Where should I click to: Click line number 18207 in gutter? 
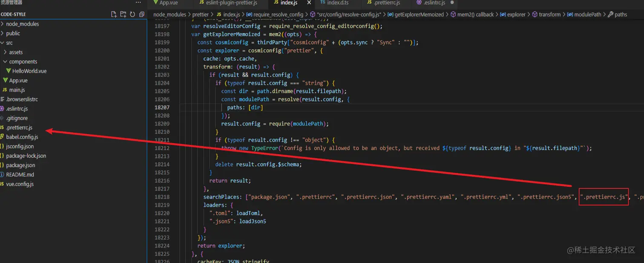[162, 107]
